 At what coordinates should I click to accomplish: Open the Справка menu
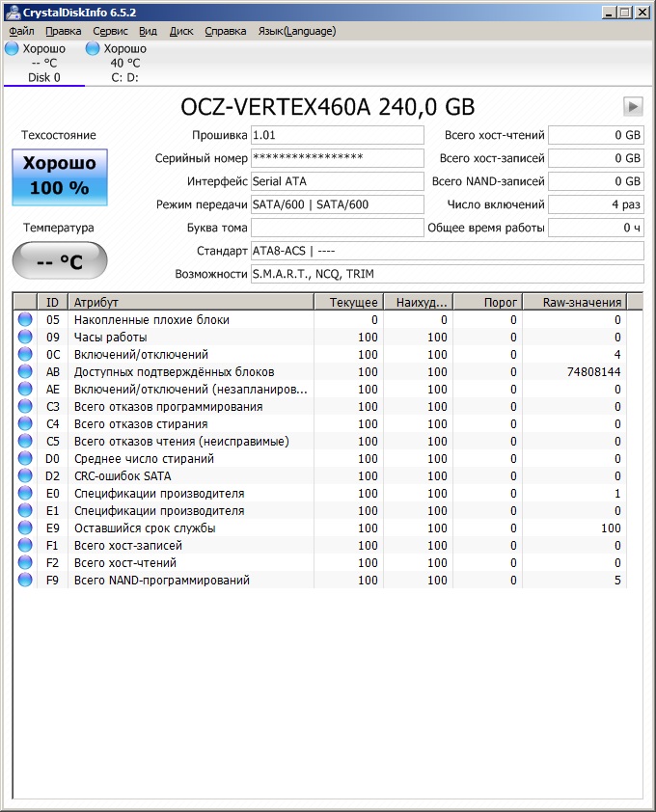[x=226, y=31]
